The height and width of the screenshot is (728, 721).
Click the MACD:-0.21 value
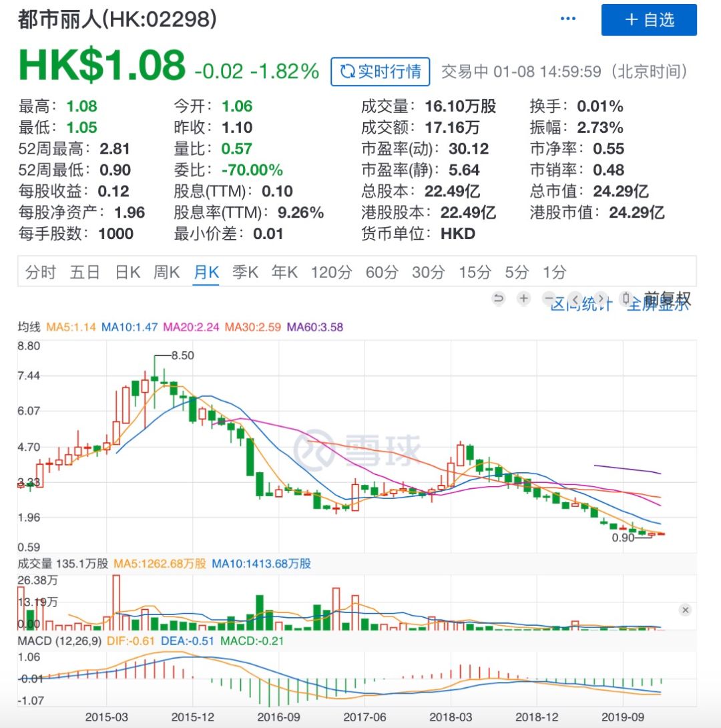(252, 641)
